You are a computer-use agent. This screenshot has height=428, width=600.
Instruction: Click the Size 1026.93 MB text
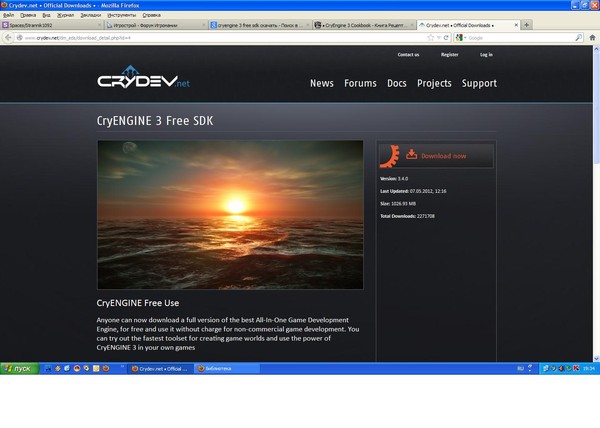398,203
